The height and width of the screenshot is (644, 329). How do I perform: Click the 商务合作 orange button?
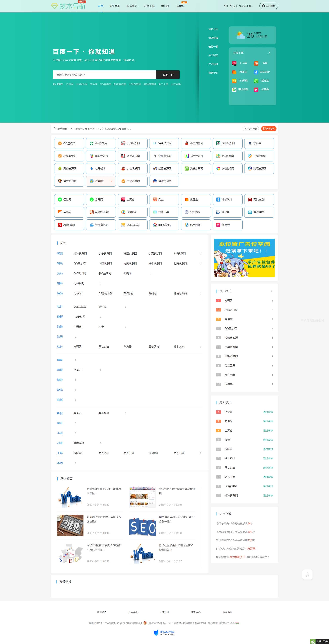pyautogui.click(x=269, y=129)
